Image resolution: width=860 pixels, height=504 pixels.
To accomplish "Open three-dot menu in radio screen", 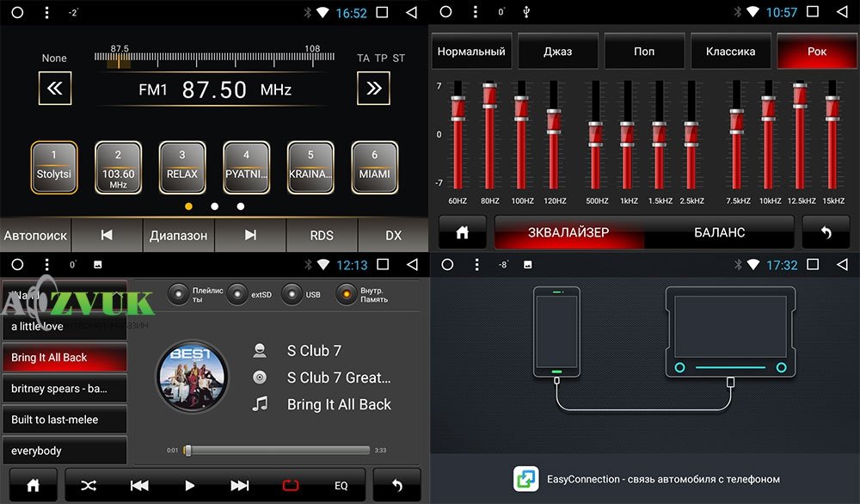I will [46, 12].
